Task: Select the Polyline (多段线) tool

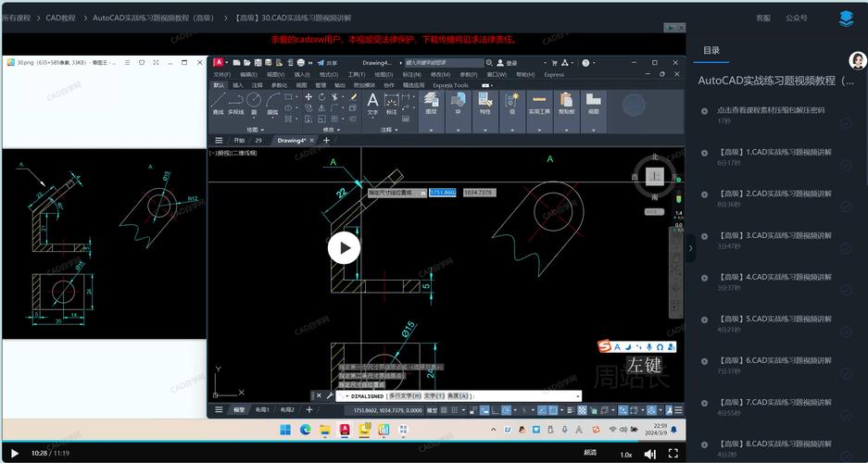Action: tap(238, 100)
